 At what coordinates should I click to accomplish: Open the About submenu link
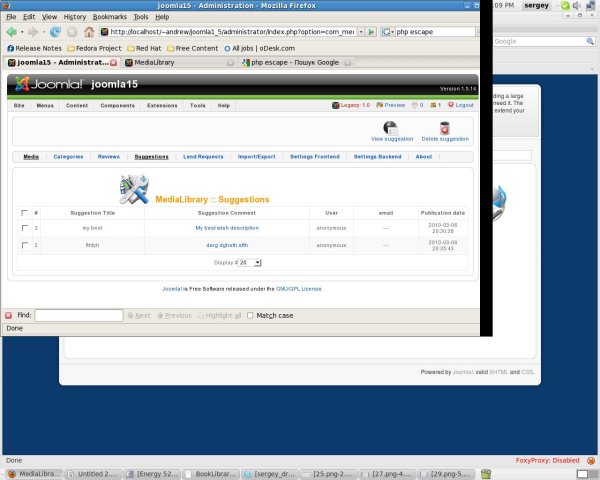pos(424,157)
